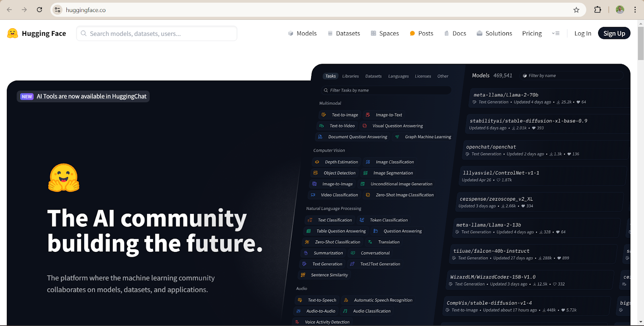The height and width of the screenshot is (326, 644).
Task: Open meta-llama/Llama-2-70b model card
Action: (550, 98)
